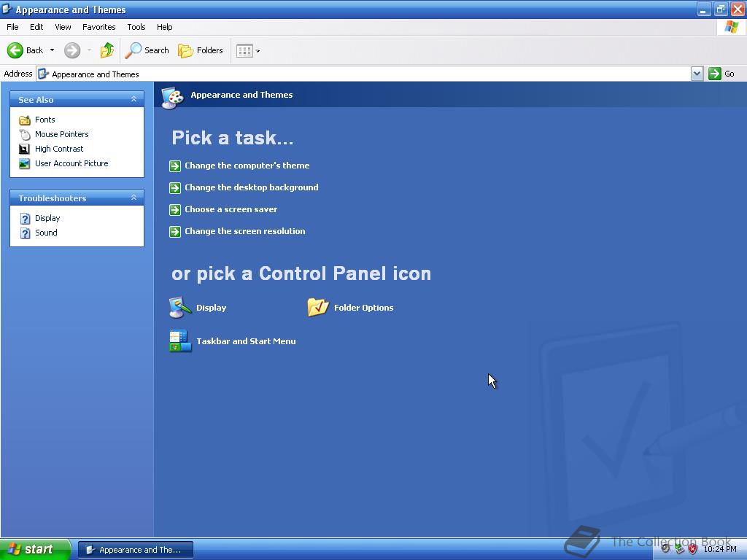Open the Edit menu

pyautogui.click(x=36, y=27)
